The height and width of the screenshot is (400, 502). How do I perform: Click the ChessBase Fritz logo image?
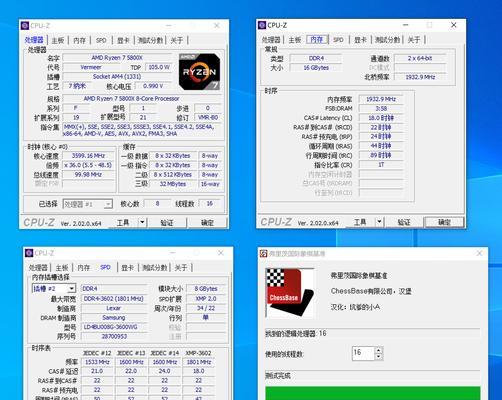pyautogui.click(x=290, y=293)
